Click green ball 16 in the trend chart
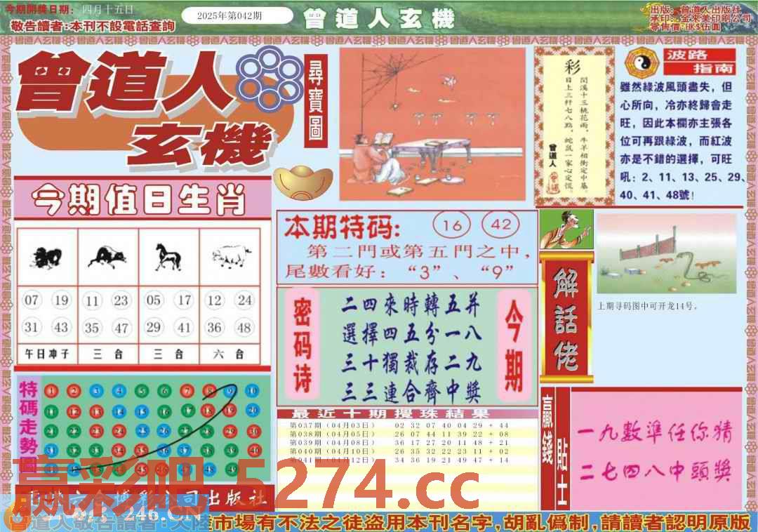 164,412
